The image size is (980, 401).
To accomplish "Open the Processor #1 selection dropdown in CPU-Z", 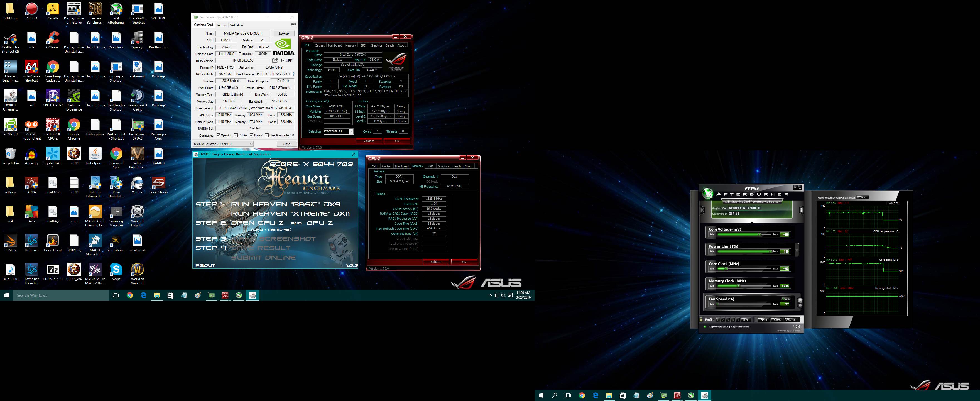I will click(339, 131).
